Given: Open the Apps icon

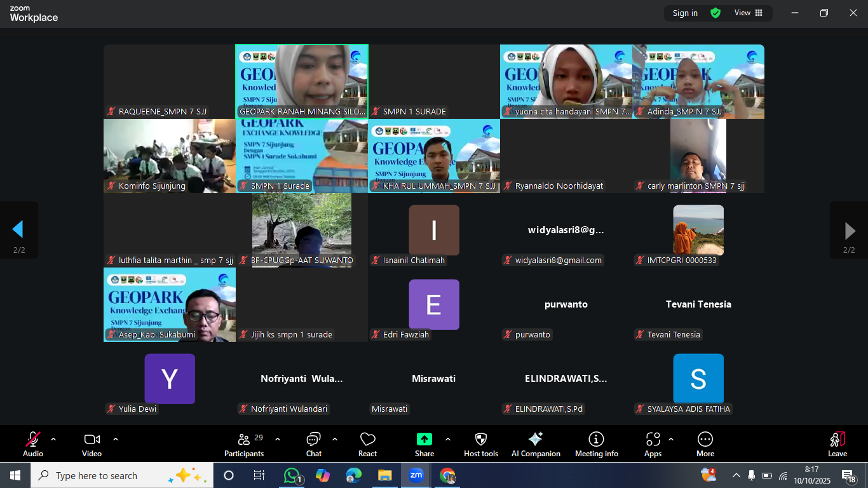Looking at the screenshot, I should pyautogui.click(x=653, y=444).
